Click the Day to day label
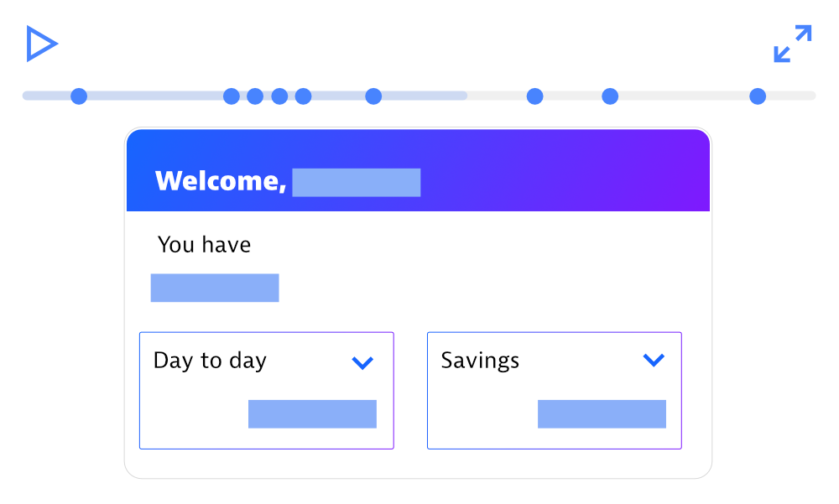 (210, 361)
